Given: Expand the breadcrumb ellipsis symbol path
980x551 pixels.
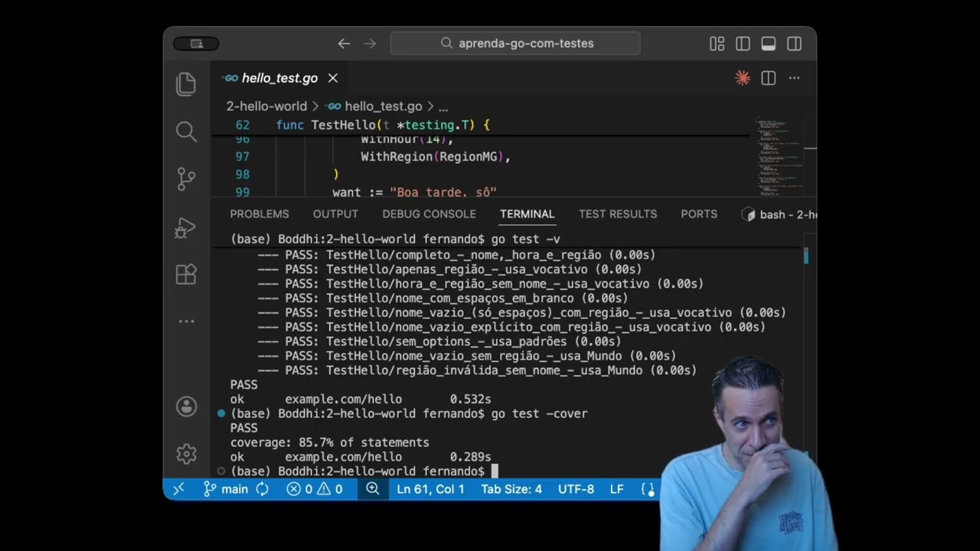Looking at the screenshot, I should (x=443, y=106).
